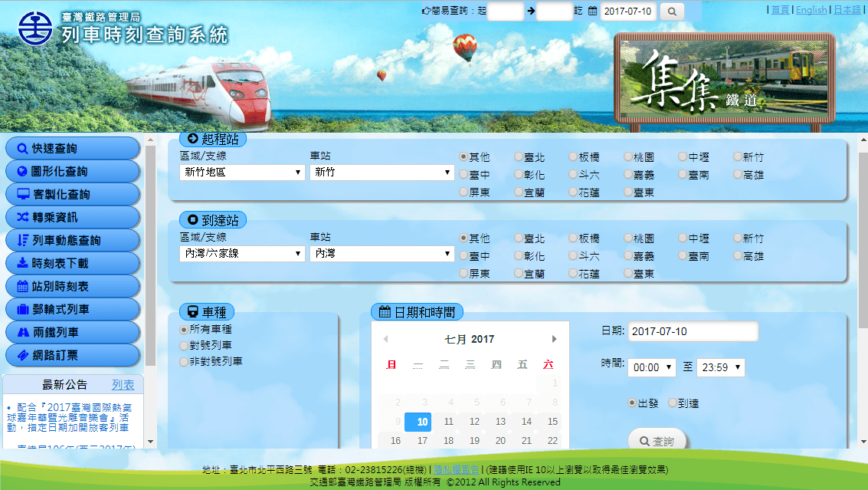
Task: Open 快速查詢 sidebar menu item
Action: pyautogui.click(x=73, y=149)
